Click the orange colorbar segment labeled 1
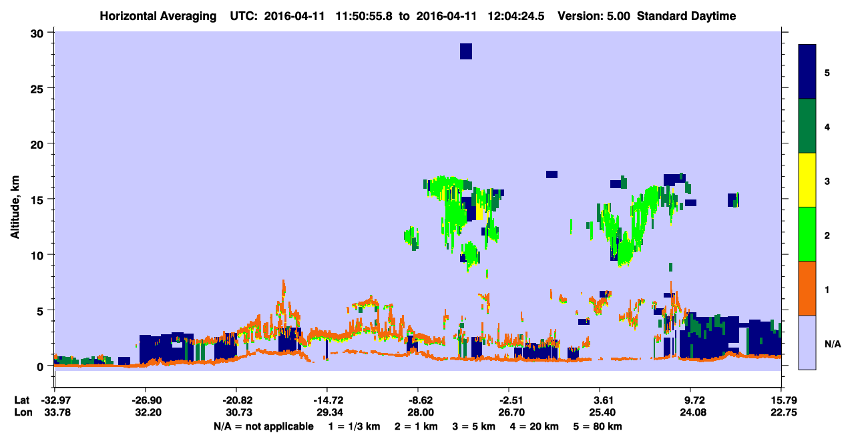 pos(807,288)
